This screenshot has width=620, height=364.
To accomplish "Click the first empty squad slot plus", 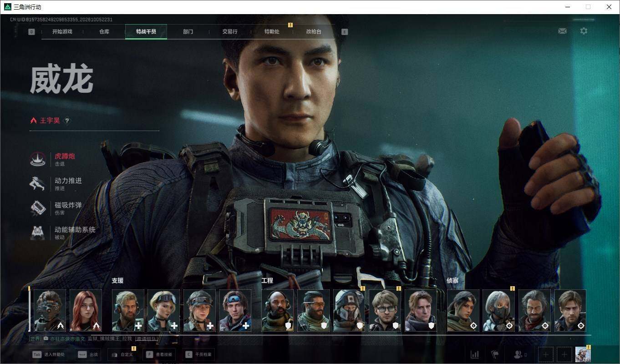I will 546,354.
